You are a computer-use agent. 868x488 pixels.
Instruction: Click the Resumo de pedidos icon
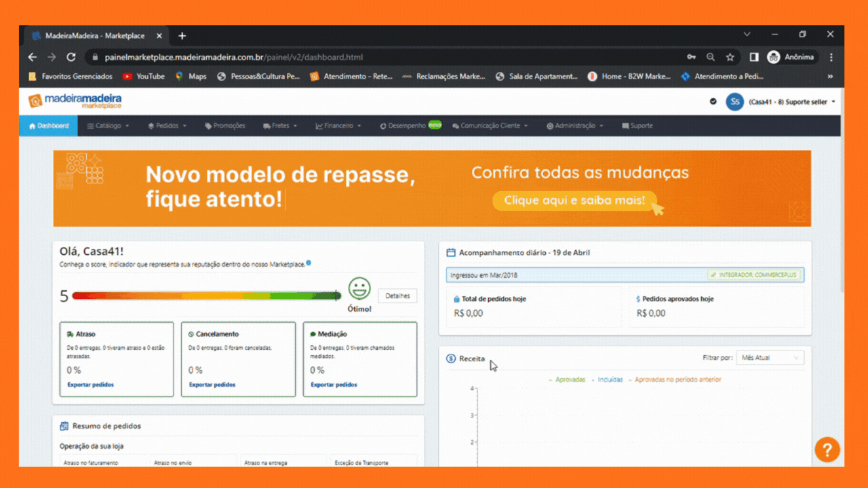pyautogui.click(x=64, y=426)
